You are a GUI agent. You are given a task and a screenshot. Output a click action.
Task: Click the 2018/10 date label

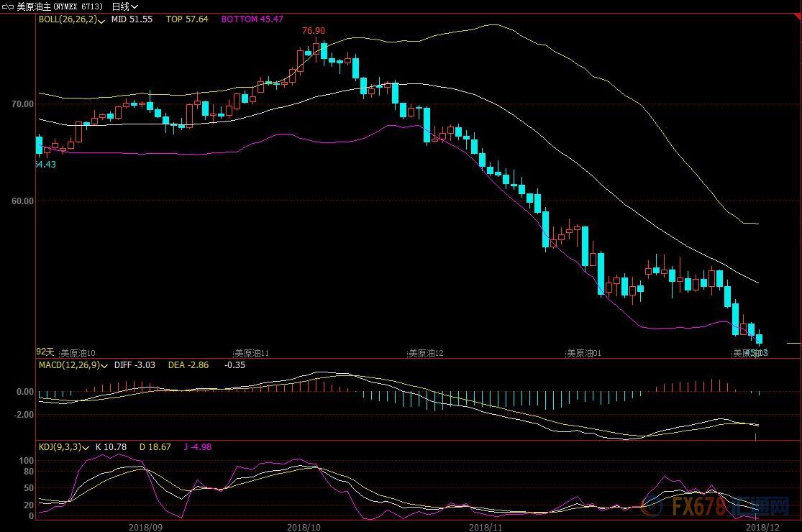tap(303, 526)
